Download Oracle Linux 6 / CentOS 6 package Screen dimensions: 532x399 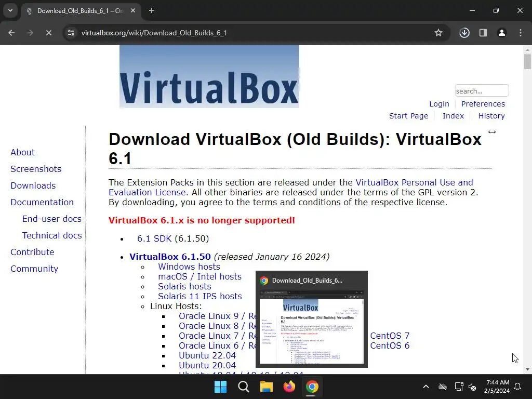point(217,345)
